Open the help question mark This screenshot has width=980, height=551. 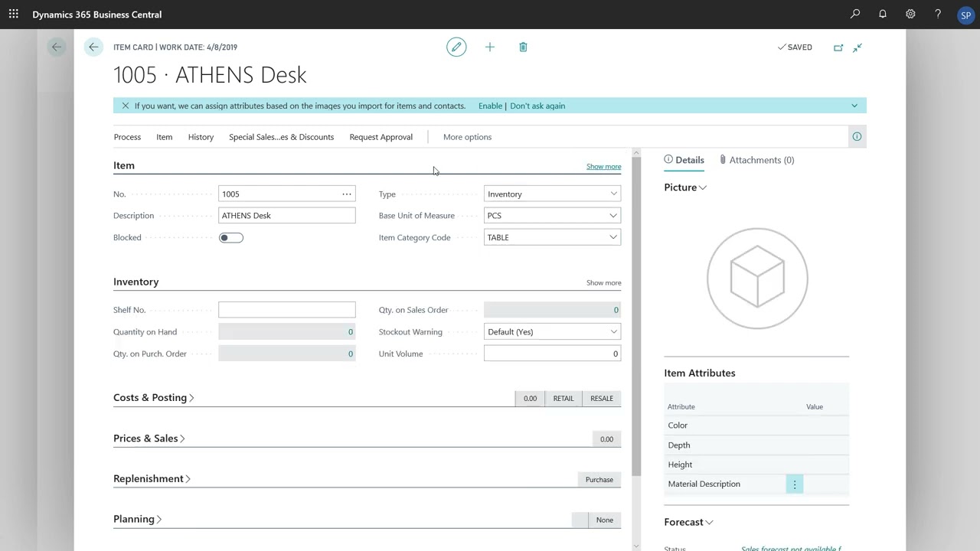(x=938, y=14)
